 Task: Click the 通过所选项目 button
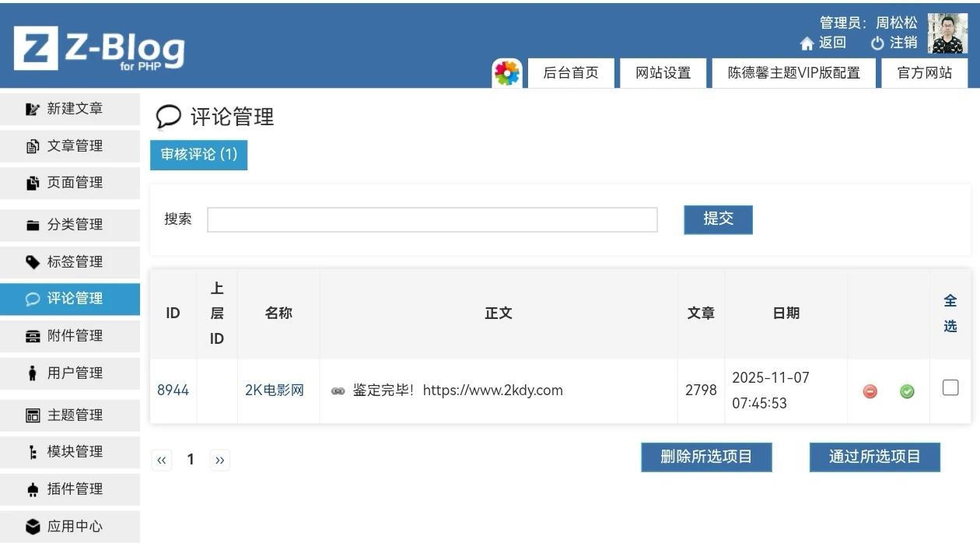pos(875,457)
